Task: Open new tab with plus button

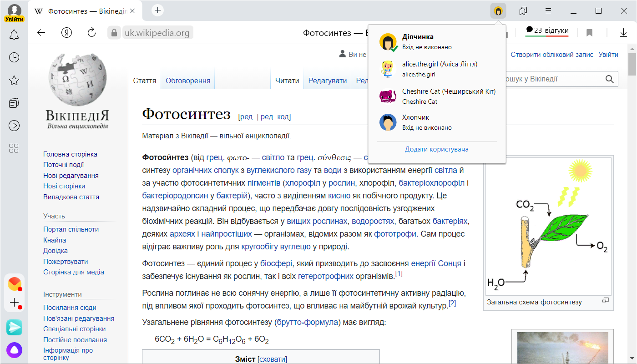Action: (157, 10)
